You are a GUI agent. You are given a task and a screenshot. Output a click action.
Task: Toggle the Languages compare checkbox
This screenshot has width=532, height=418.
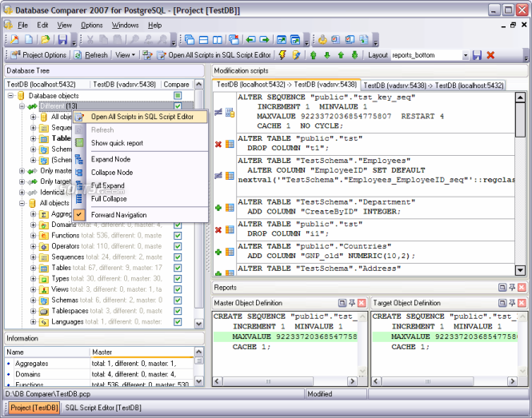[178, 322]
